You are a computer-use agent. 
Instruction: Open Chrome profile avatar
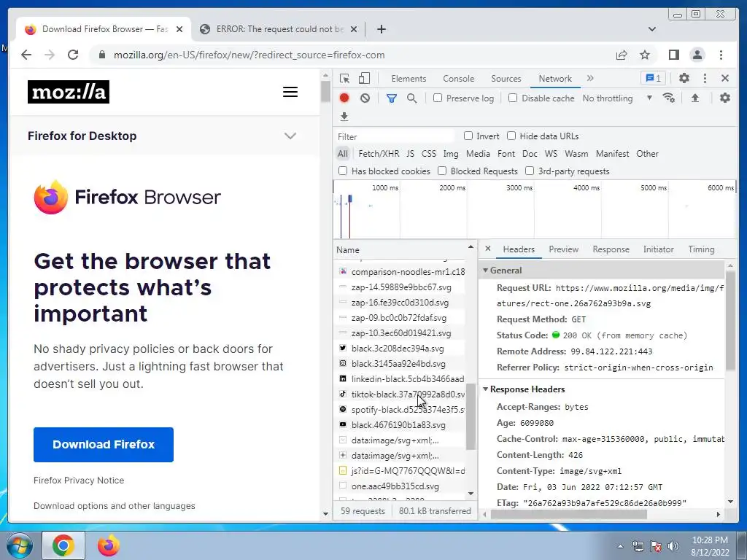click(697, 55)
